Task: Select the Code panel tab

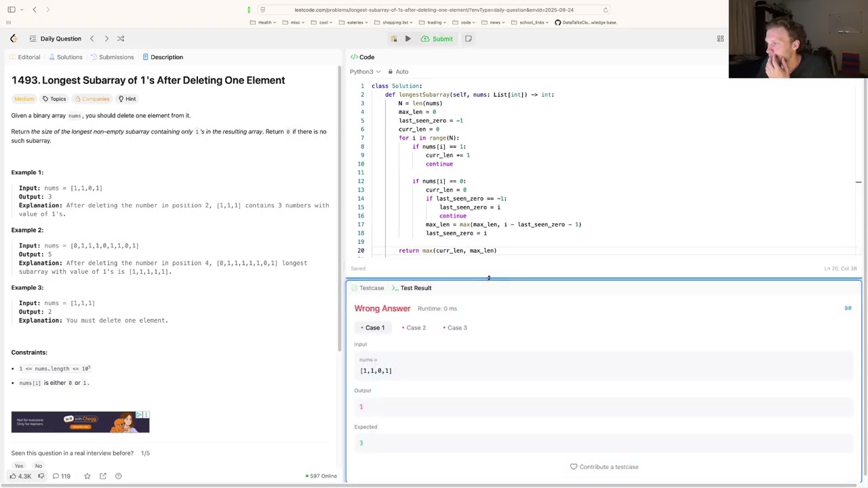Action: 362,57
